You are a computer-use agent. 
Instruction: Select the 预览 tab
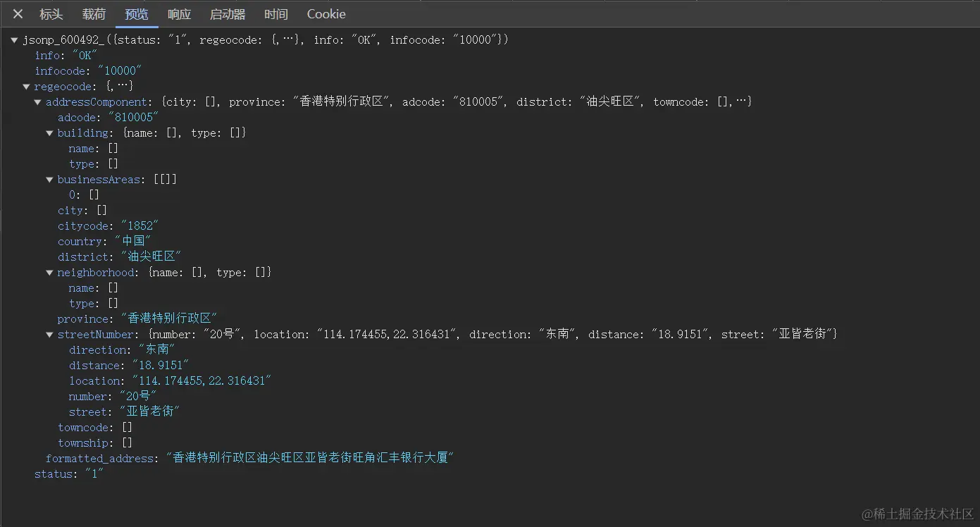(x=137, y=14)
